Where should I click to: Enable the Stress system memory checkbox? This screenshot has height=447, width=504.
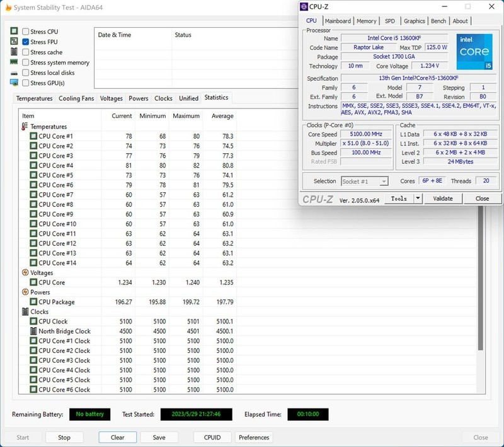click(26, 62)
